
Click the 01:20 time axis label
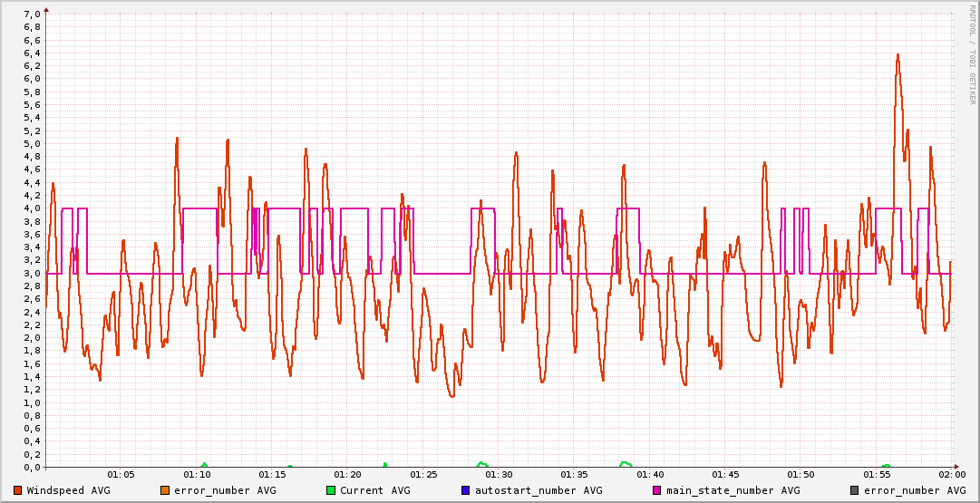pos(347,475)
